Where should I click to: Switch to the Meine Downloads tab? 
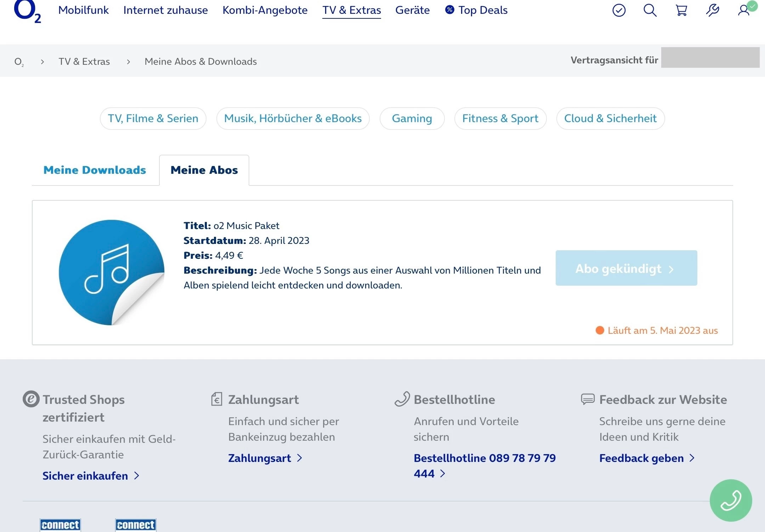click(x=95, y=170)
